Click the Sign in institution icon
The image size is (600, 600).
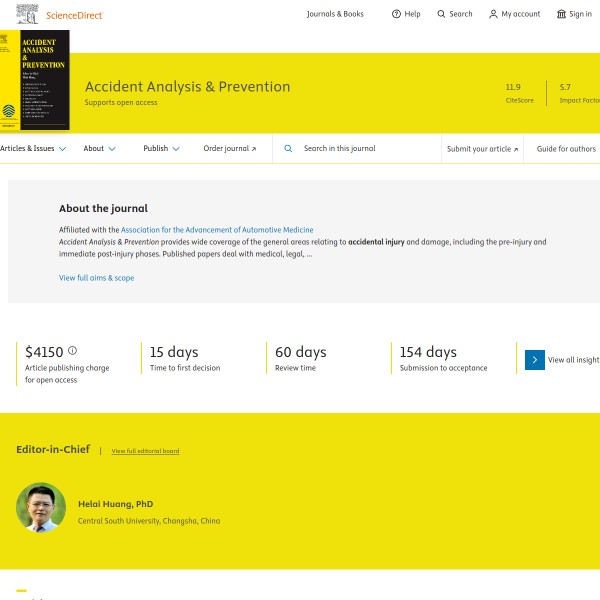[x=561, y=14]
